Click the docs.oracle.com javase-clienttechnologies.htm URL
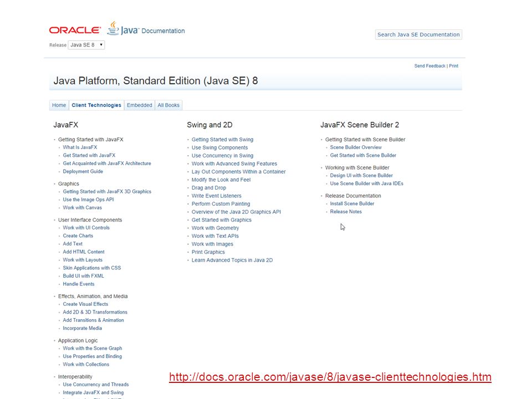Image resolution: width=532 pixels, height=399 pixels. [330, 377]
